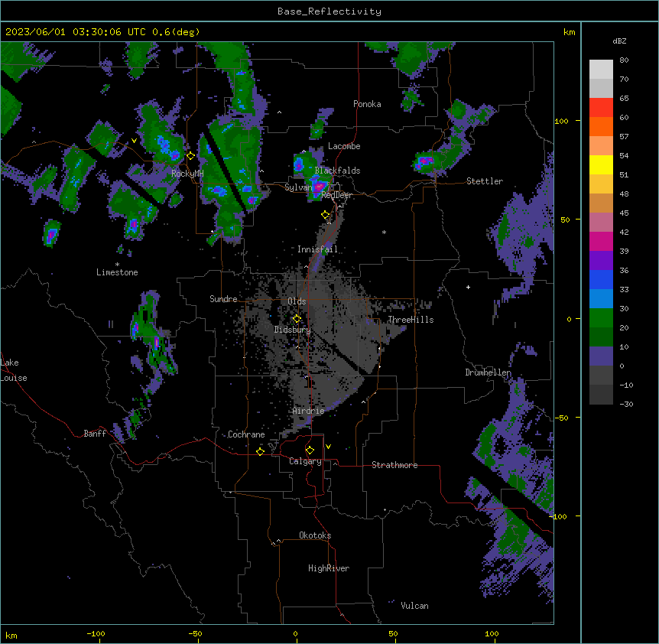Click the Blackfalds city label
This screenshot has width=659, height=644.
(337, 171)
